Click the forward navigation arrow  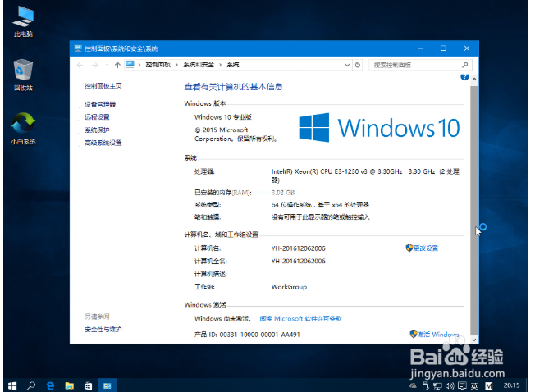pyautogui.click(x=95, y=65)
